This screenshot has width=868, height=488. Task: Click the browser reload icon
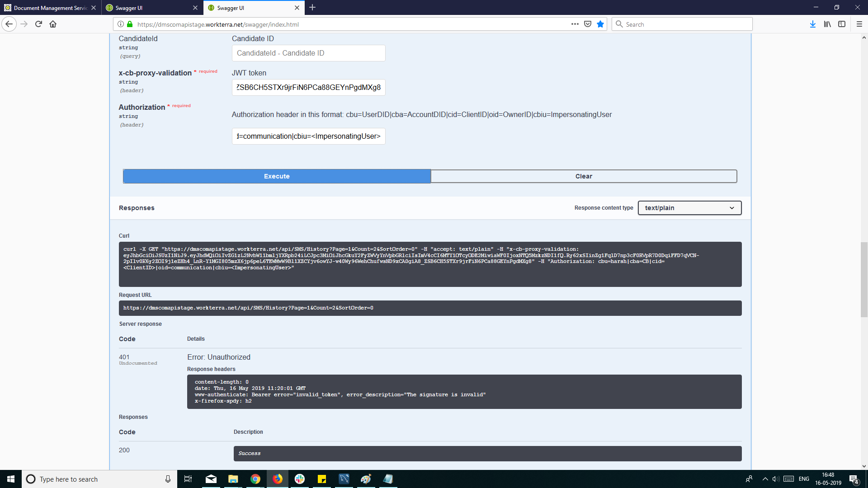tap(38, 24)
